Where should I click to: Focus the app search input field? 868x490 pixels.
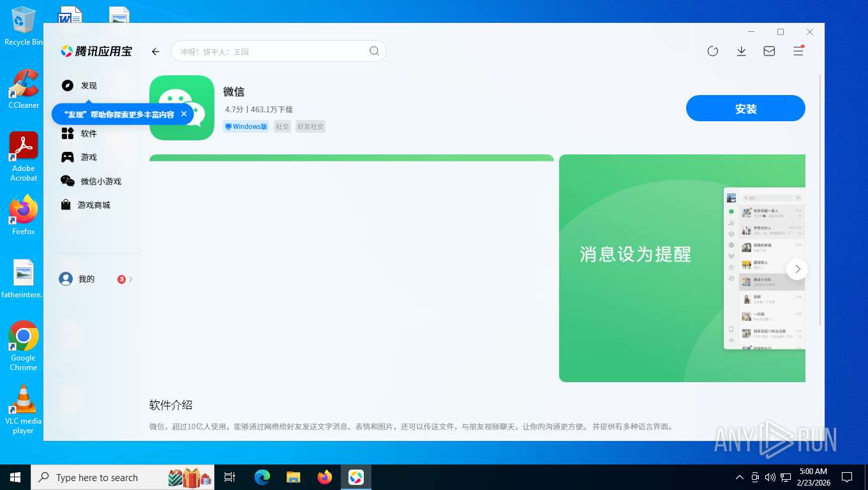[x=278, y=51]
